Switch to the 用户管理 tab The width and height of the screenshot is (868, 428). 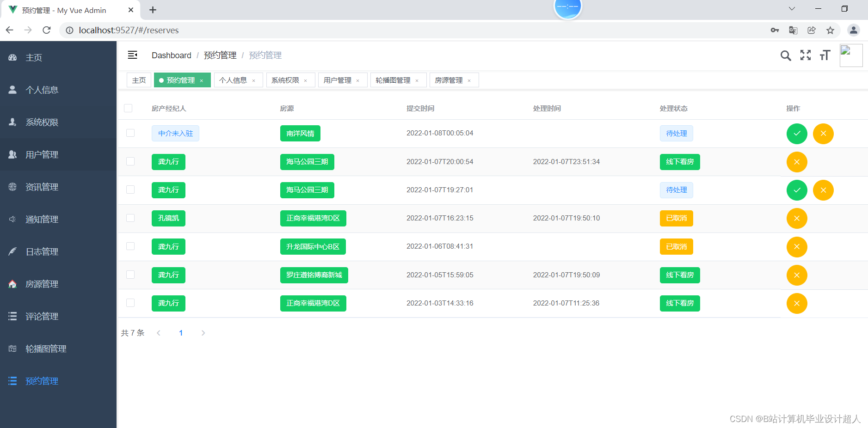pyautogui.click(x=339, y=80)
